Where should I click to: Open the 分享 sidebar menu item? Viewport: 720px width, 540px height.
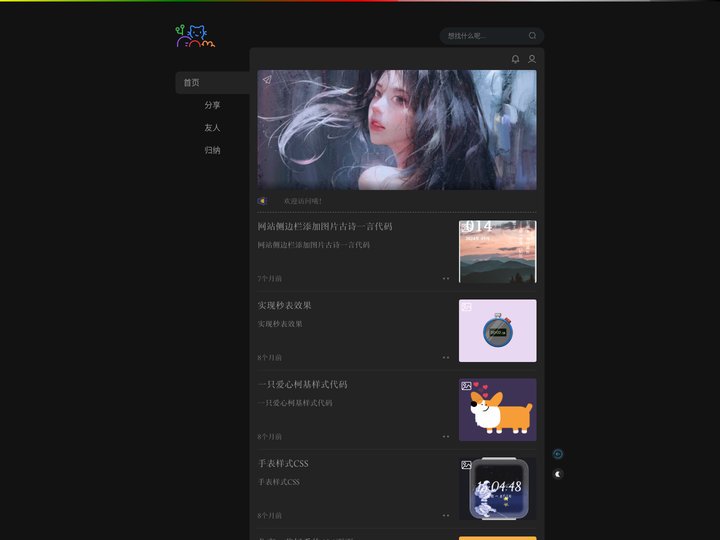pos(212,105)
